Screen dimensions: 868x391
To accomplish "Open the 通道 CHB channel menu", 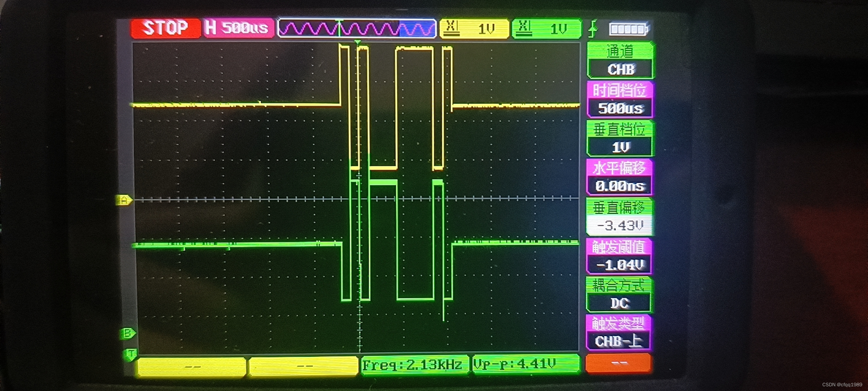I will [x=620, y=61].
